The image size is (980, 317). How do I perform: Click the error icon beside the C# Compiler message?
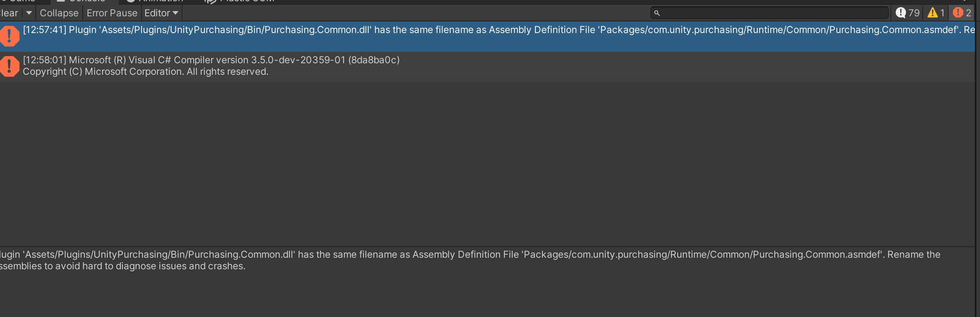(9, 66)
